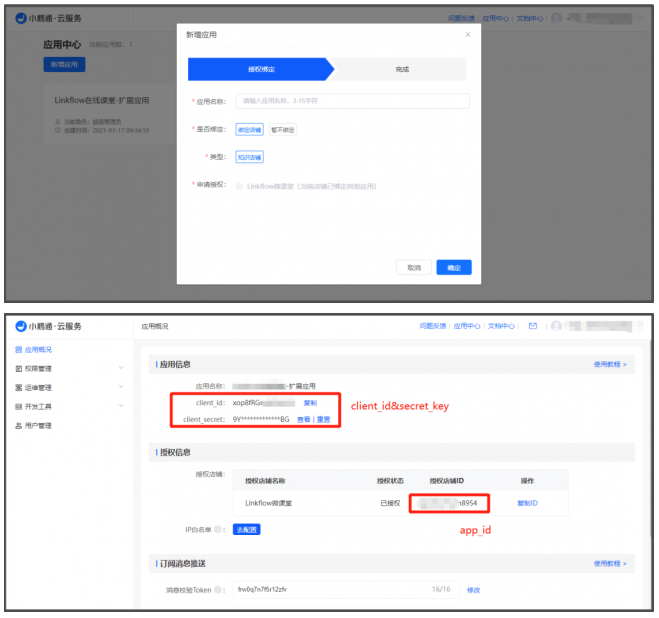This screenshot has height=618, width=659.
Task: Click the 去配置 button for IP whitelist
Action: [x=246, y=529]
